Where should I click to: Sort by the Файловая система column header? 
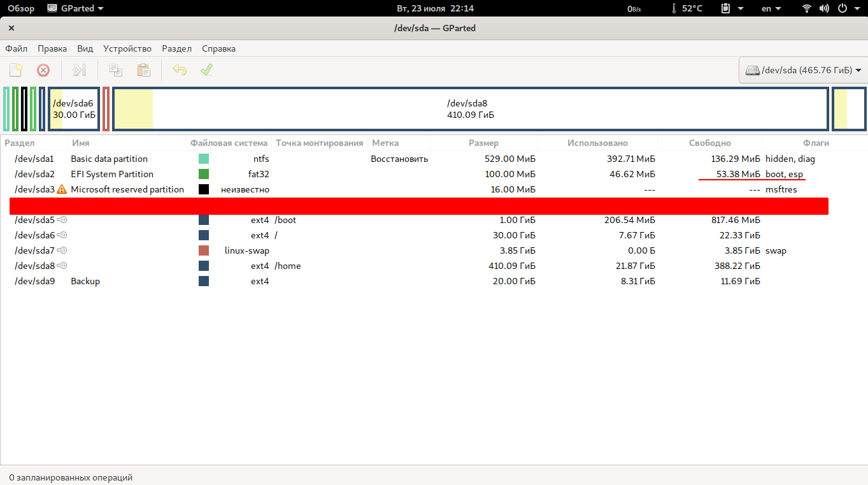coord(229,143)
